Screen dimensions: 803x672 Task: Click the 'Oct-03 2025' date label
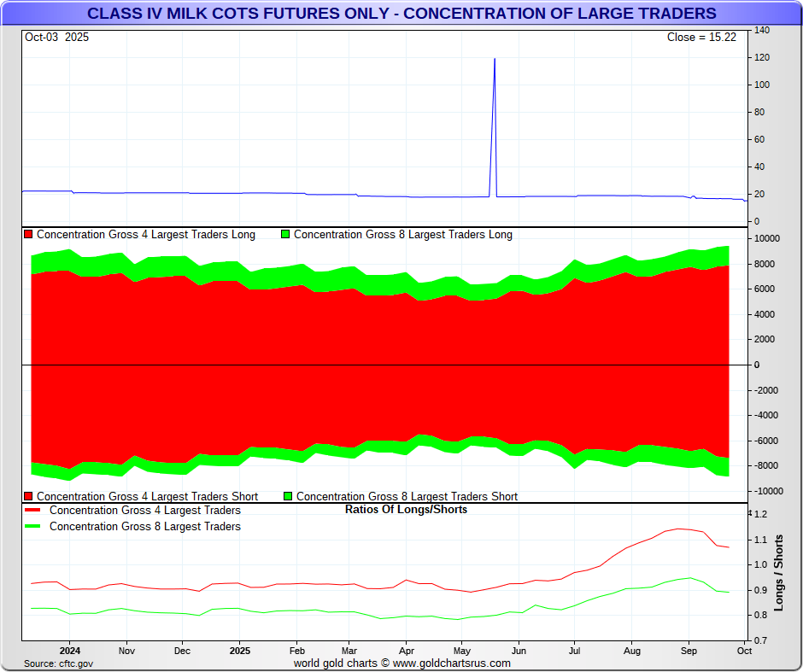coord(57,38)
